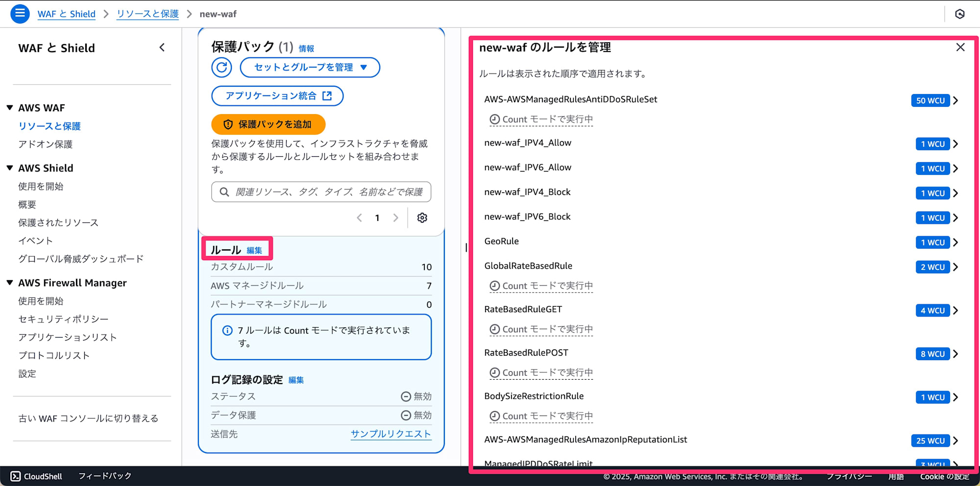Click the WAF と Shield breadcrumb link

pyautogui.click(x=67, y=14)
